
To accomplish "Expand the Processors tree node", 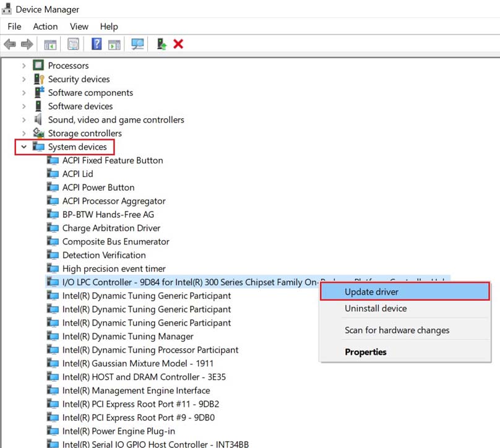I will (24, 65).
